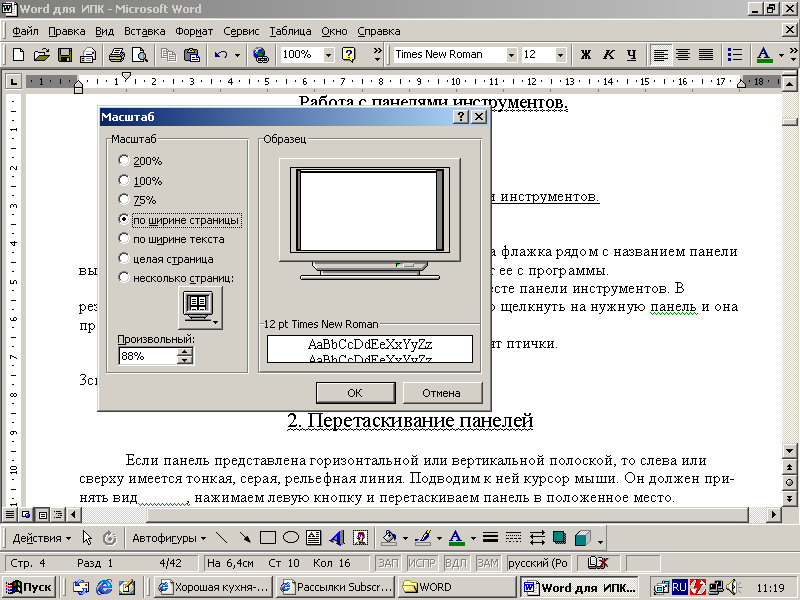Click the Произвольный 88% zoom field
Screen dimensions: 800x600
(x=148, y=356)
